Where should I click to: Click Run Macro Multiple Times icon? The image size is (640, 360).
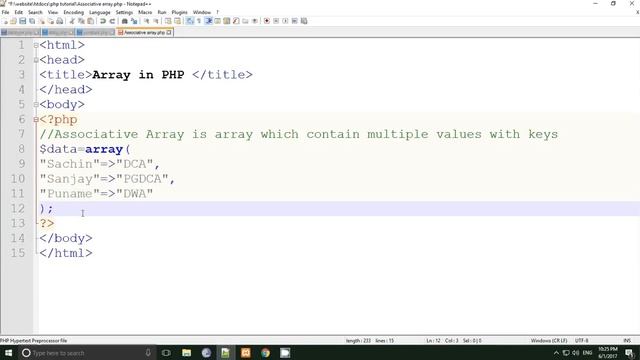(295, 21)
